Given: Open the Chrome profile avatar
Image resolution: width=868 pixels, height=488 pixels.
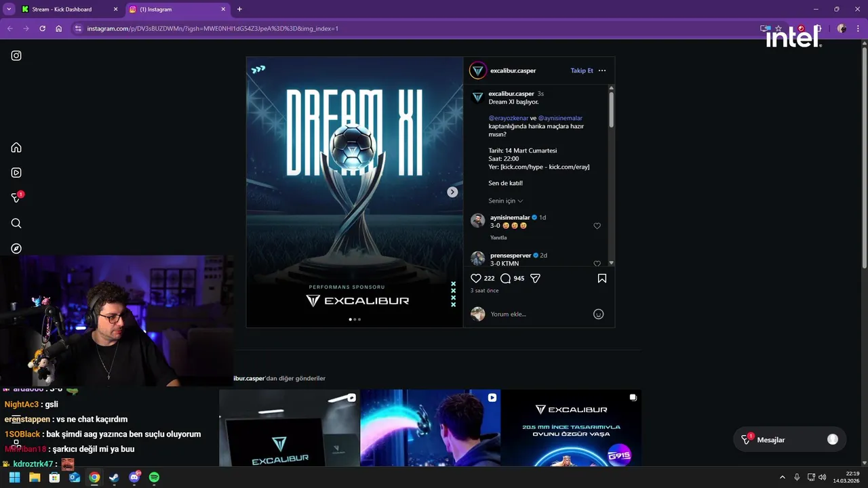Looking at the screenshot, I should (x=842, y=28).
